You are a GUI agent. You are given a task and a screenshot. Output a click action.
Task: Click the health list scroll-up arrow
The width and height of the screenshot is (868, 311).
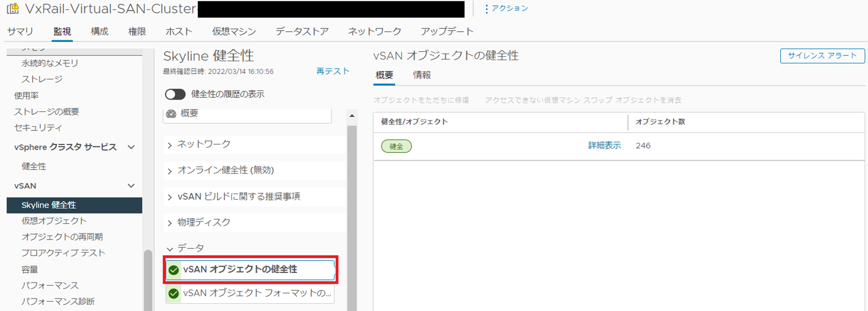tap(352, 116)
